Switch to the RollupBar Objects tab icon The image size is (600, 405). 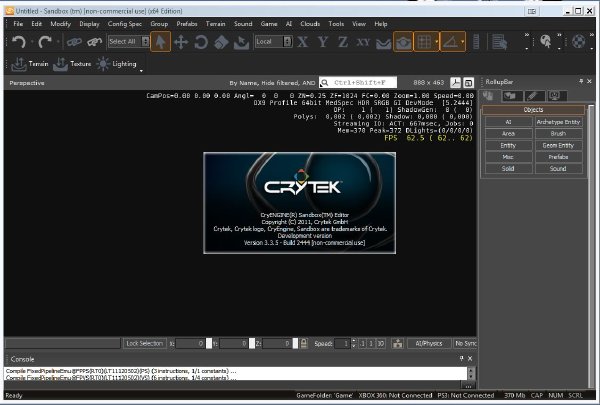488,96
